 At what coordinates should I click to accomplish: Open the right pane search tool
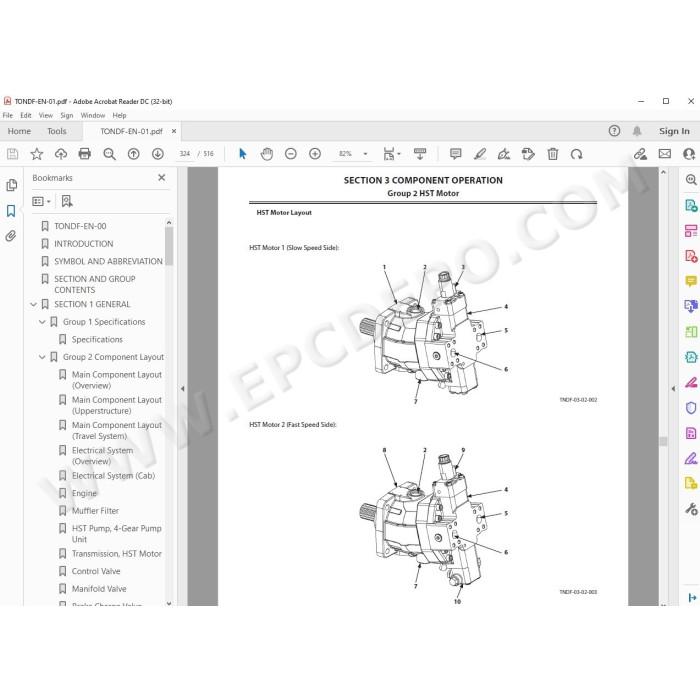click(691, 180)
